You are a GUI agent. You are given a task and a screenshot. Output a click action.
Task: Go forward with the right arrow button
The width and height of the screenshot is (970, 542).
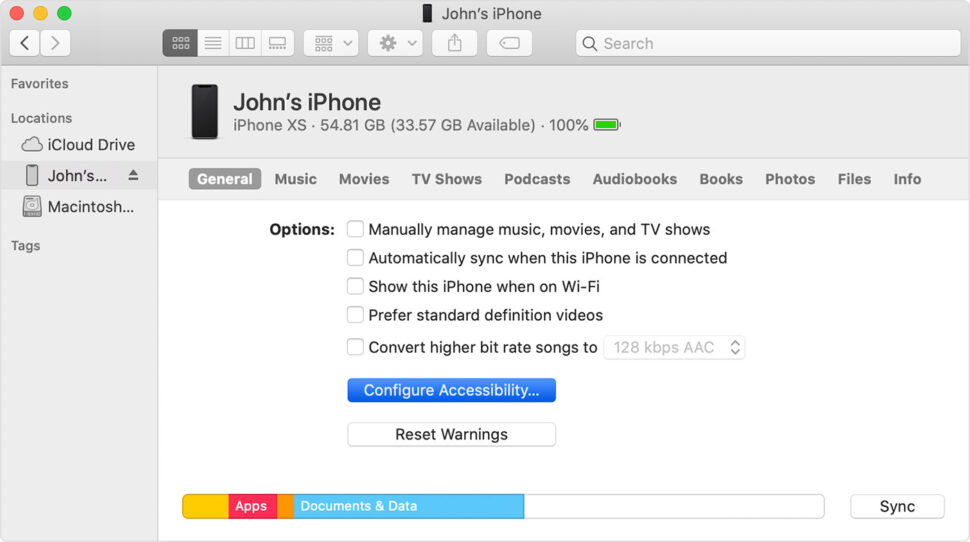point(55,43)
